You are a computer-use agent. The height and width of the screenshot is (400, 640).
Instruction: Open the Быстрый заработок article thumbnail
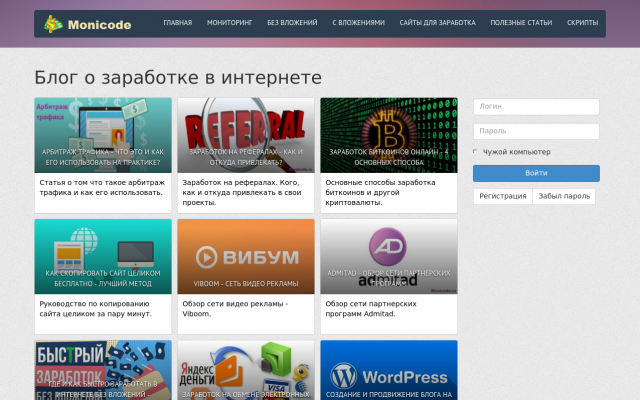103,370
